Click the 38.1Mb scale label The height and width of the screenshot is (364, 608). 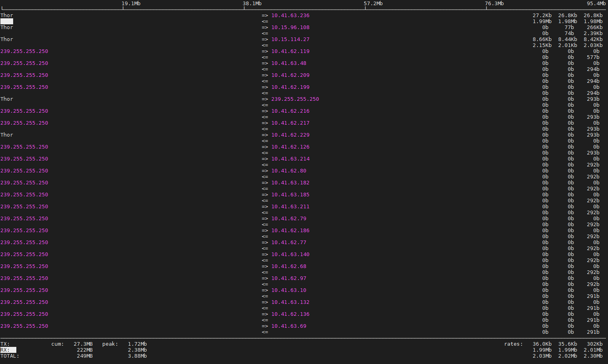252,4
